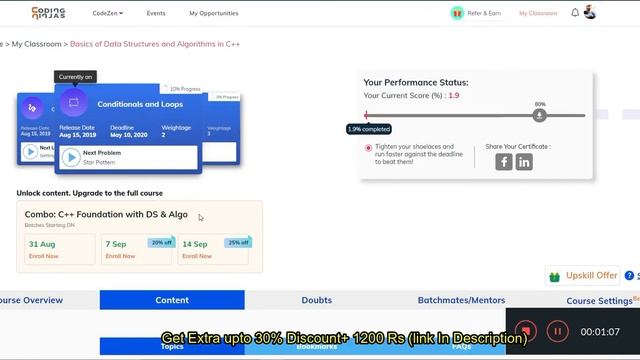Click the 25% off badge on 14 Sep
Screen dimensions: 640x360
(238, 242)
